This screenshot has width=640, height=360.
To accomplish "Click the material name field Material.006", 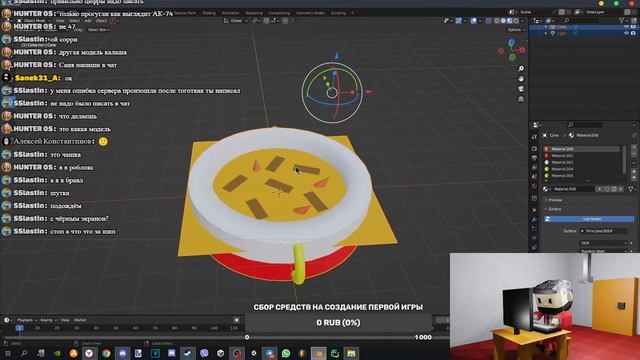I will click(574, 189).
